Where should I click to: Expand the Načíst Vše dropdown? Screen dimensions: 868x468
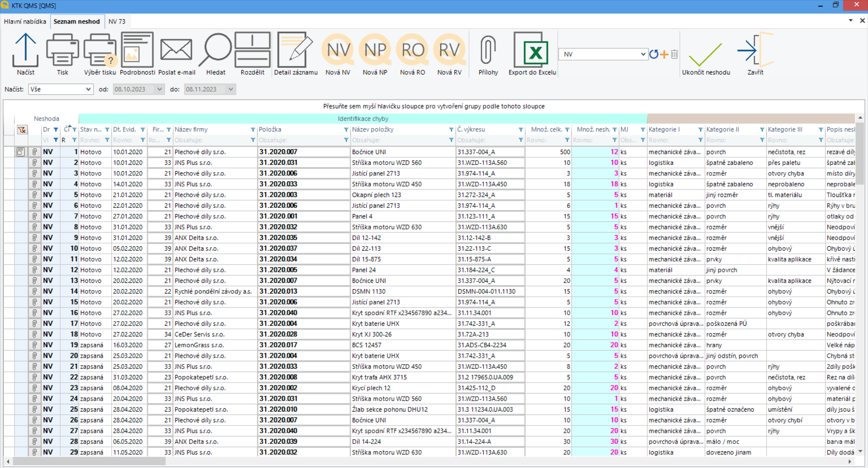click(x=88, y=89)
